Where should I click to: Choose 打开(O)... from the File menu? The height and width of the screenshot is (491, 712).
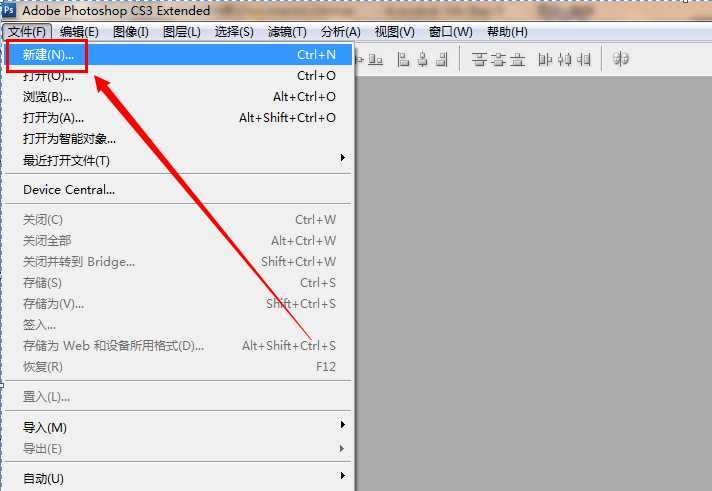179,75
